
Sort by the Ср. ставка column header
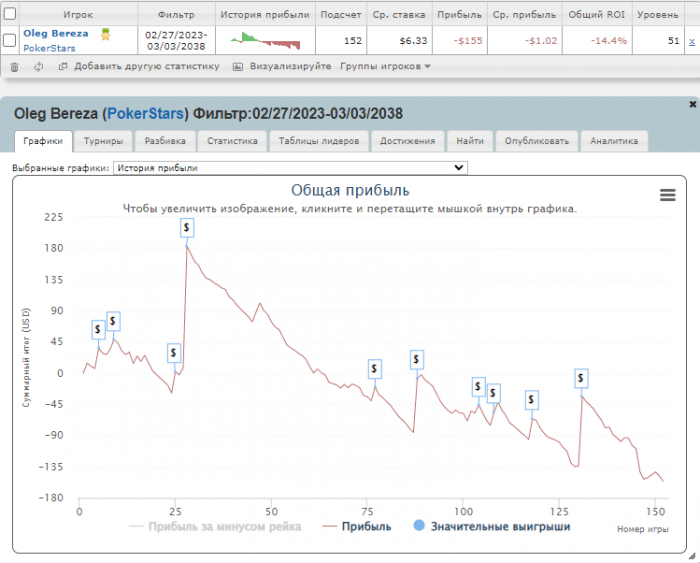pyautogui.click(x=399, y=15)
